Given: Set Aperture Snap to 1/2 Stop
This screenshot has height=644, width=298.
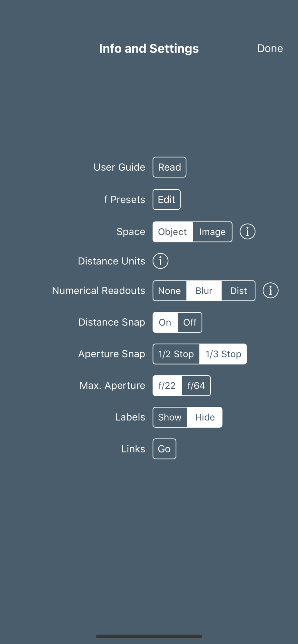Looking at the screenshot, I should 176,354.
